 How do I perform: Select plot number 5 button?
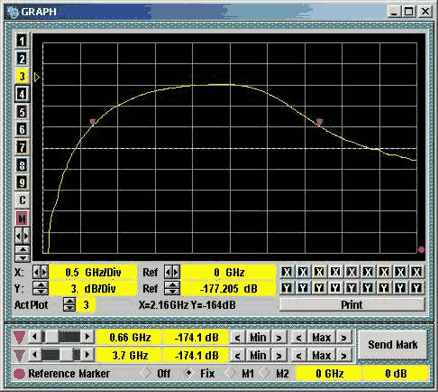22,112
